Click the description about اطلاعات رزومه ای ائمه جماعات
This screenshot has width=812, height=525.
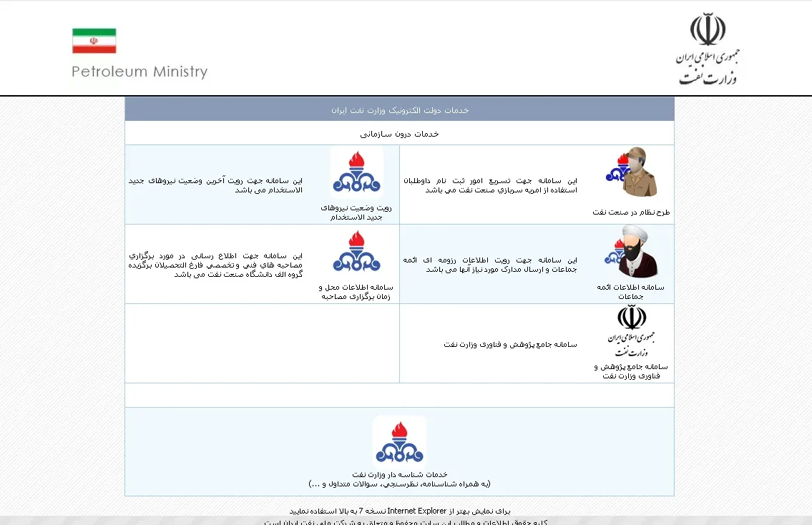490,265
